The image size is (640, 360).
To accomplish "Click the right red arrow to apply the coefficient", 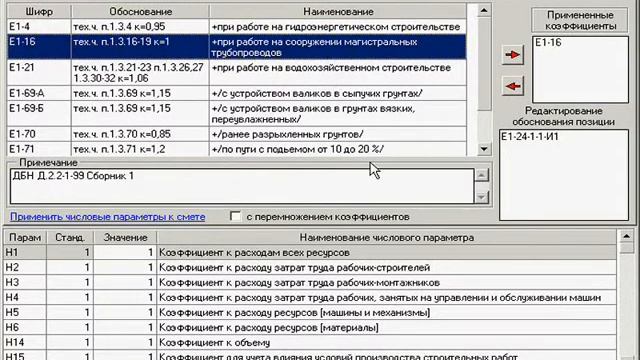I will coord(513,55).
